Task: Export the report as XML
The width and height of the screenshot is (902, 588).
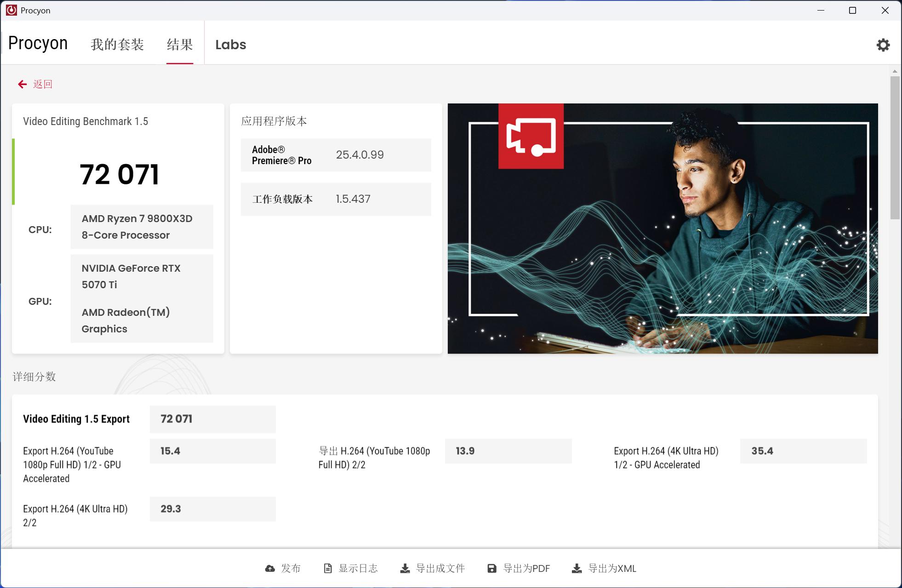Action: click(x=610, y=568)
